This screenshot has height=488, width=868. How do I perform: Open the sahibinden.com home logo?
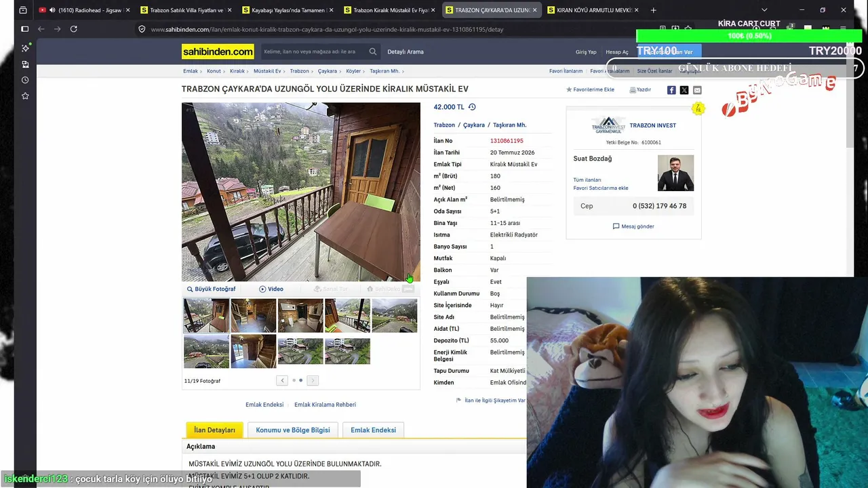(x=218, y=52)
